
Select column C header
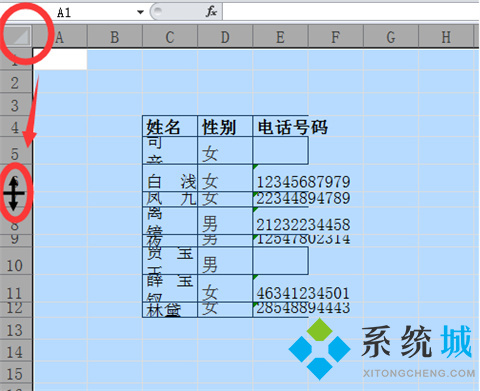coord(170,37)
